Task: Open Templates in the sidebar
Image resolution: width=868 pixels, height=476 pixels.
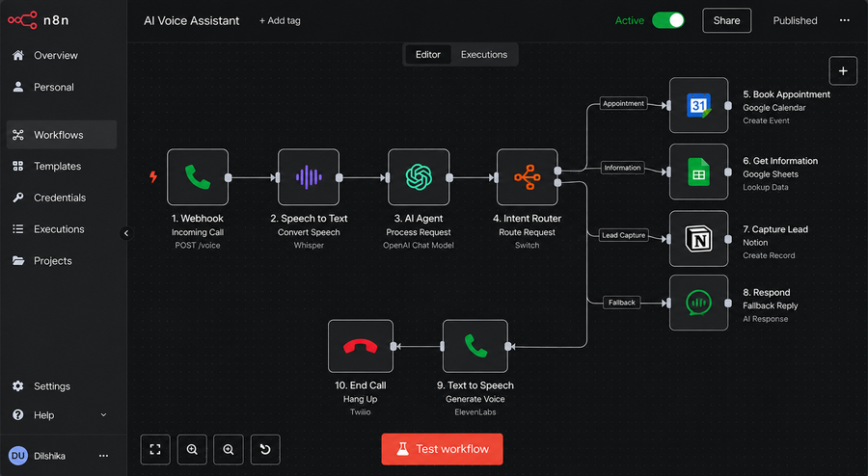Action: point(62,166)
